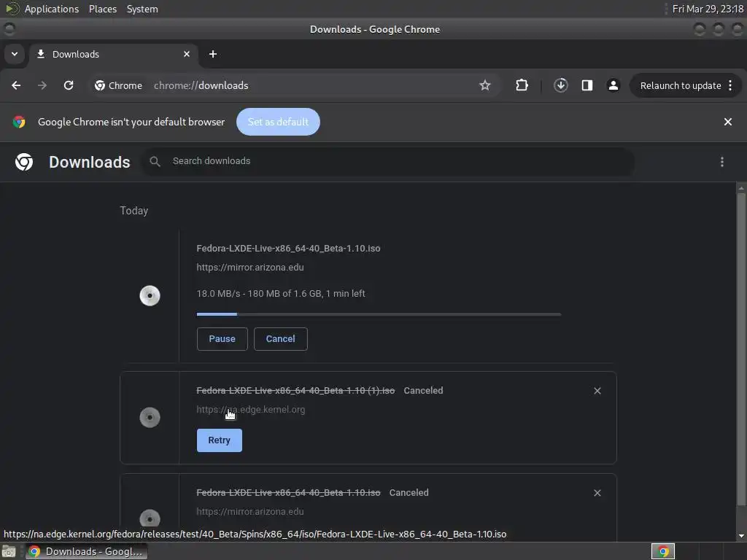Retry the canceled kernel.org download
Image resolution: width=747 pixels, height=560 pixels.
[219, 440]
